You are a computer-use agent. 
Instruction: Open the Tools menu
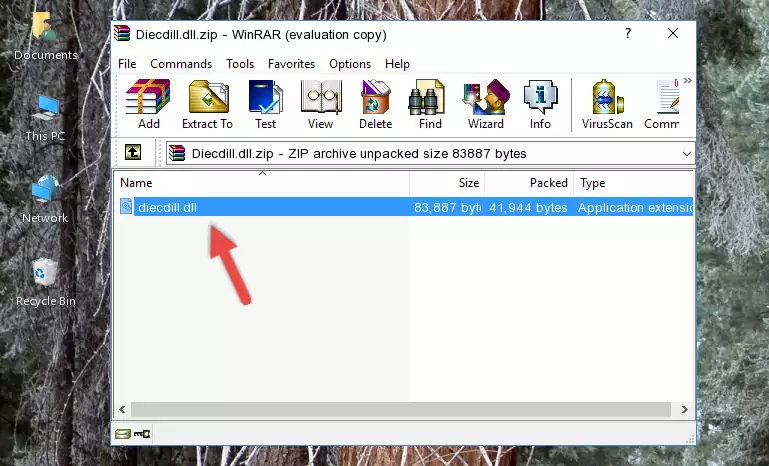pyautogui.click(x=240, y=64)
